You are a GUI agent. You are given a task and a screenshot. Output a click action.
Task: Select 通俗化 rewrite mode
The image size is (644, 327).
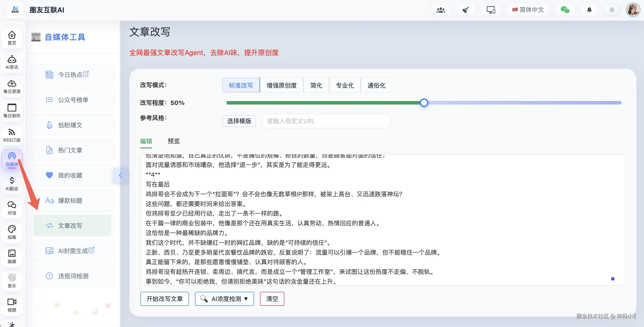coord(376,85)
